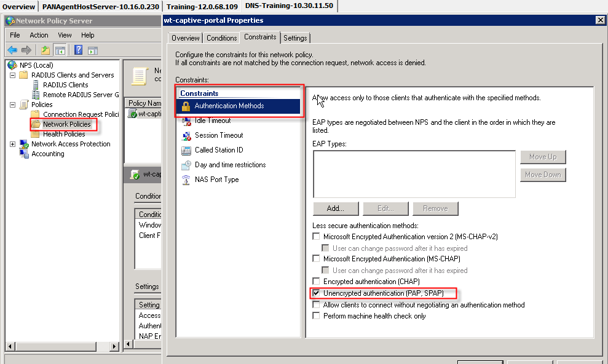Click the Session Timeout icon
Screen dimensions: 608x364
186,136
